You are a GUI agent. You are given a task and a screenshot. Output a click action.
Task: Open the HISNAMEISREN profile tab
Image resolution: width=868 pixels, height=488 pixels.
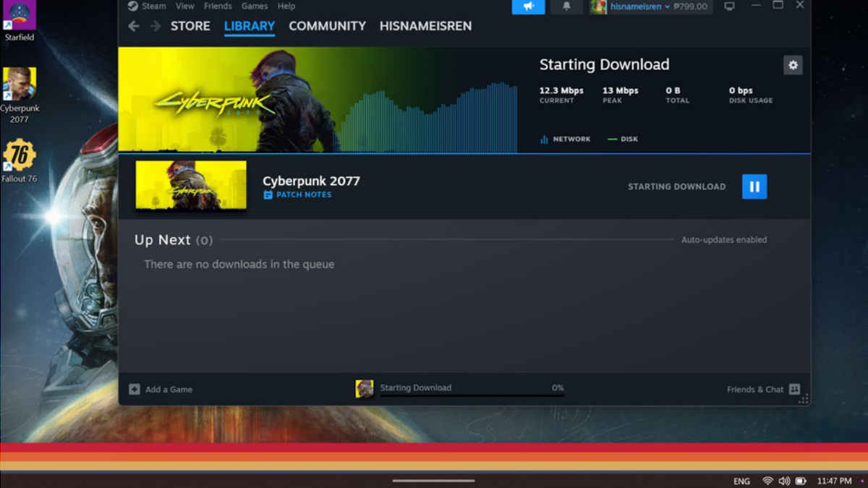425,26
